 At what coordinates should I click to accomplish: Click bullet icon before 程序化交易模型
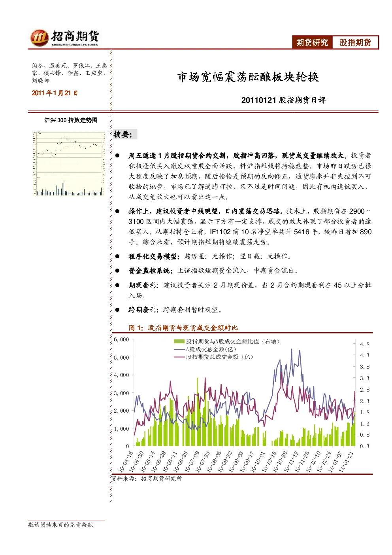117,256
